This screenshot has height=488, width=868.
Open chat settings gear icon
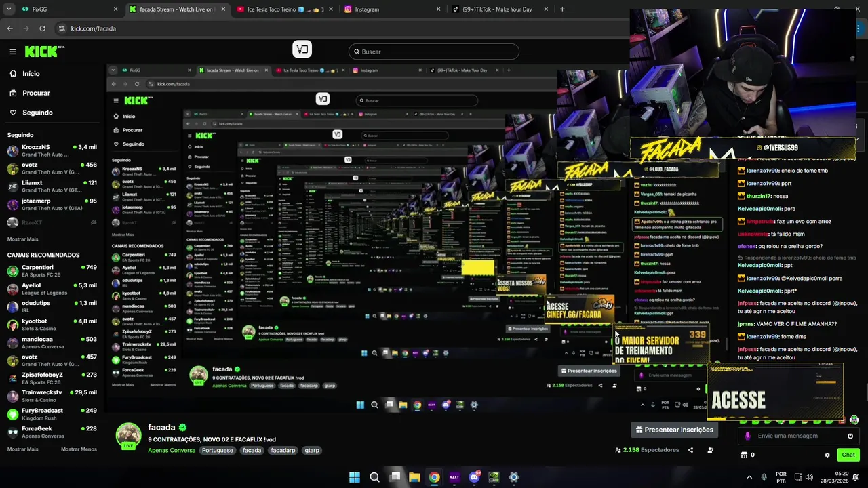(x=827, y=455)
